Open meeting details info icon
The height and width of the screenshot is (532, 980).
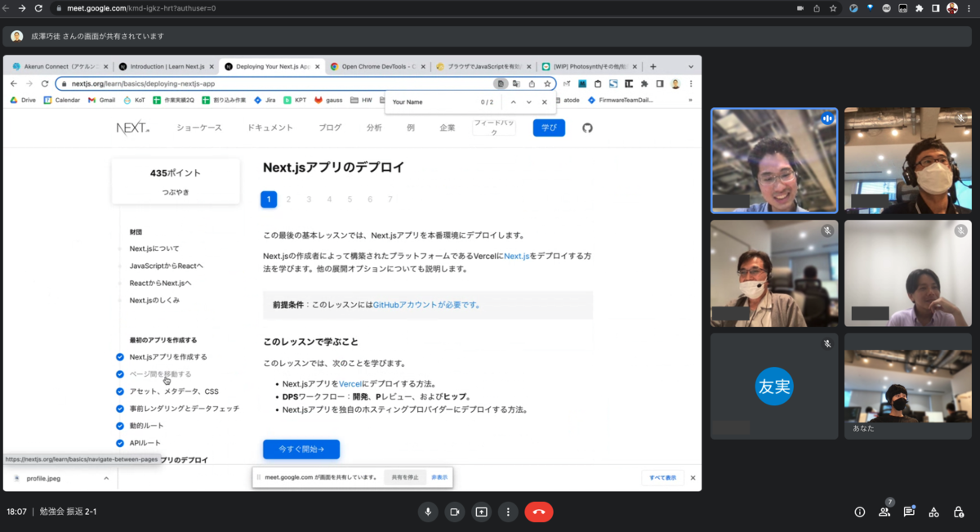859,512
